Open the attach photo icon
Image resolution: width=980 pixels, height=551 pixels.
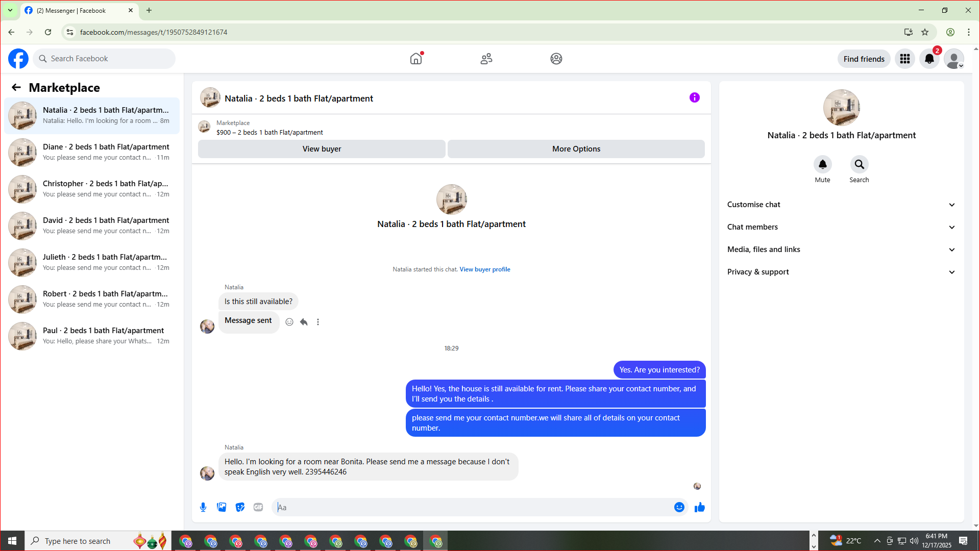[222, 507]
